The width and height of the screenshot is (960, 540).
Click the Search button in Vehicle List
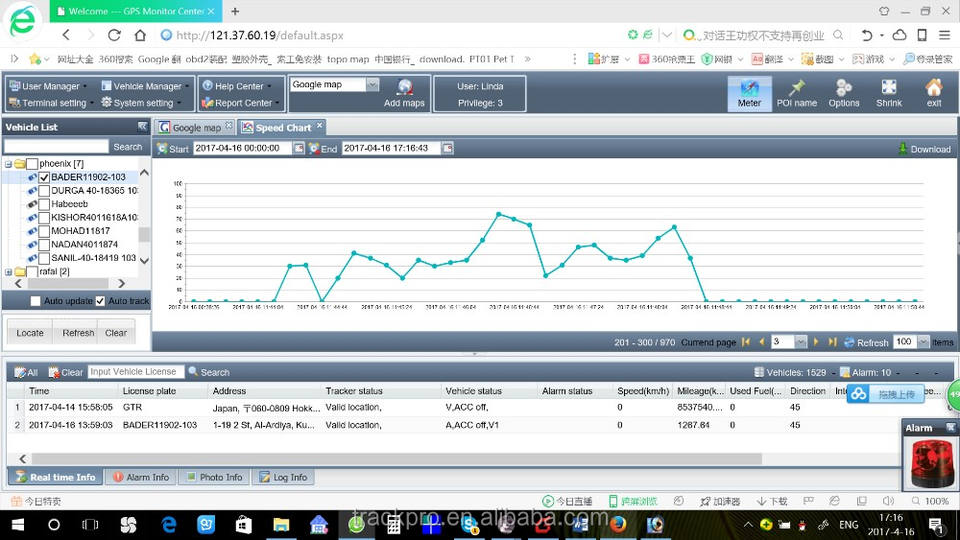pyautogui.click(x=127, y=147)
